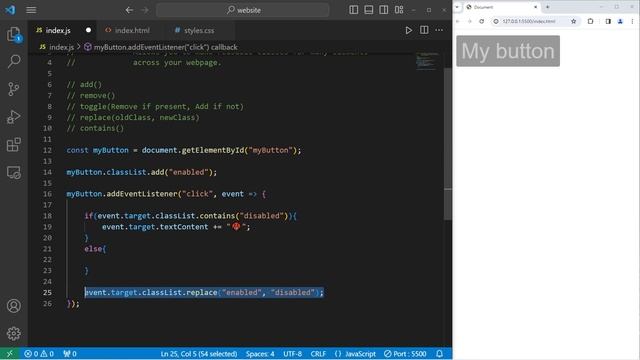Click the browser address bar URL

[x=529, y=21]
